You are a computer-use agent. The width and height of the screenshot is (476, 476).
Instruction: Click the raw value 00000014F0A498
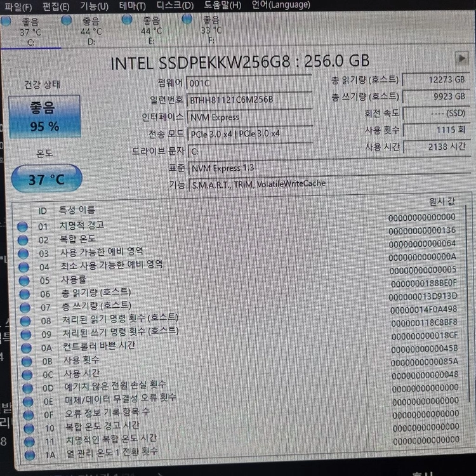click(423, 310)
